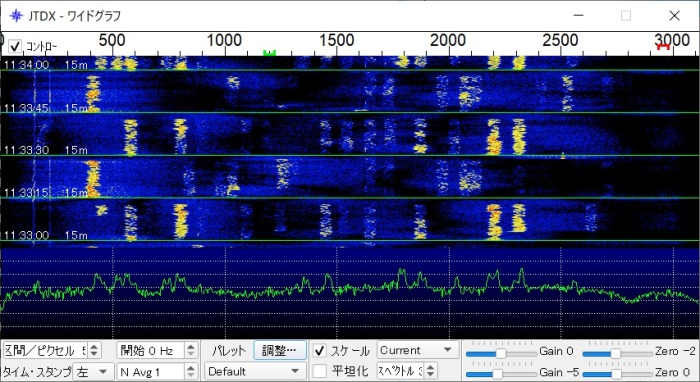This screenshot has height=382, width=700.
Task: Increase the 区間/ピクセル bins per pixel value
Action: coord(94,347)
